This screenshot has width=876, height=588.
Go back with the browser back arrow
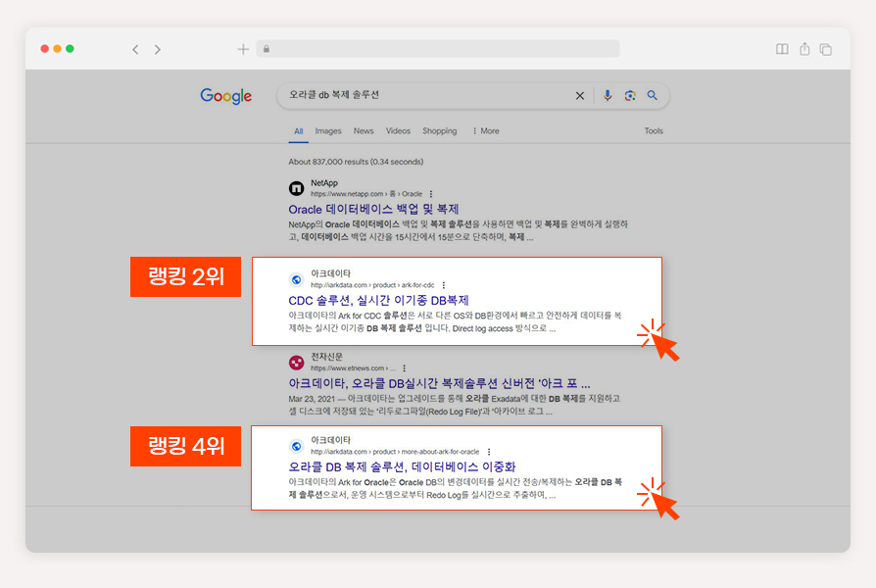coord(135,49)
